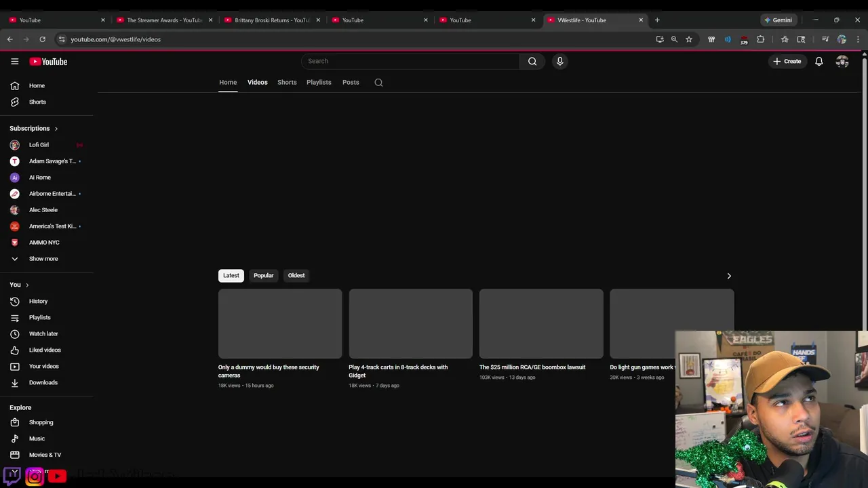Screen dimensions: 868x488
Task: Switch to channel Posts tab
Action: click(351, 82)
